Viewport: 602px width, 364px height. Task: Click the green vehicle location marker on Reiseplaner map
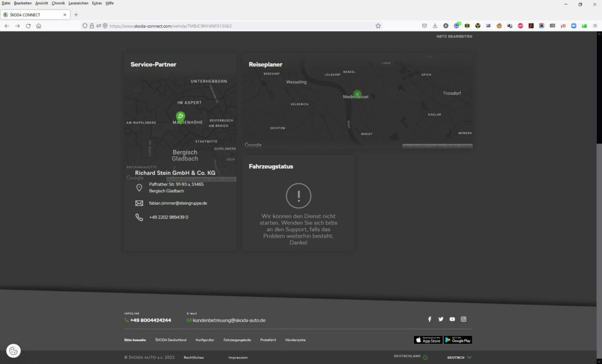click(x=357, y=93)
